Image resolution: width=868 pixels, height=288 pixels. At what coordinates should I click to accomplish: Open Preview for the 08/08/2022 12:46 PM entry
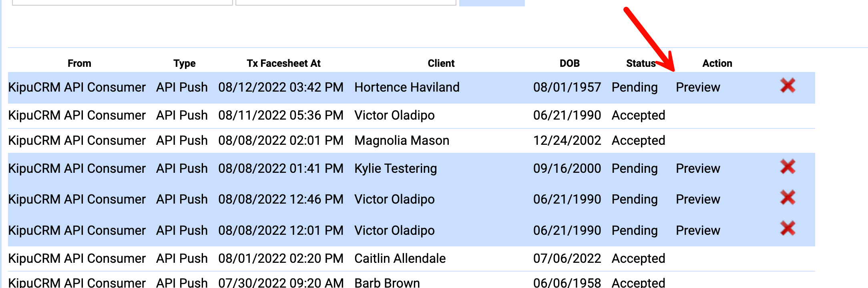(x=697, y=199)
